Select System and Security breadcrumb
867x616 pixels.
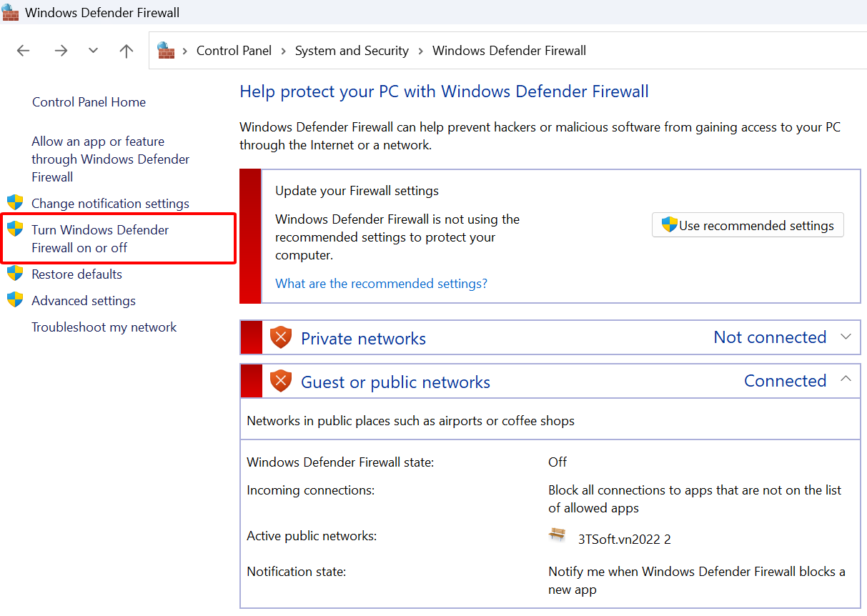352,51
